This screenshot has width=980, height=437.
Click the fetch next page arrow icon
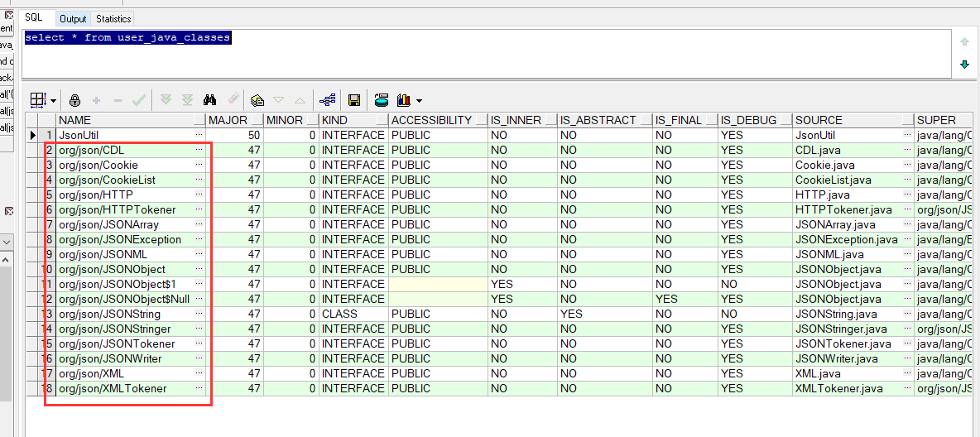click(166, 100)
